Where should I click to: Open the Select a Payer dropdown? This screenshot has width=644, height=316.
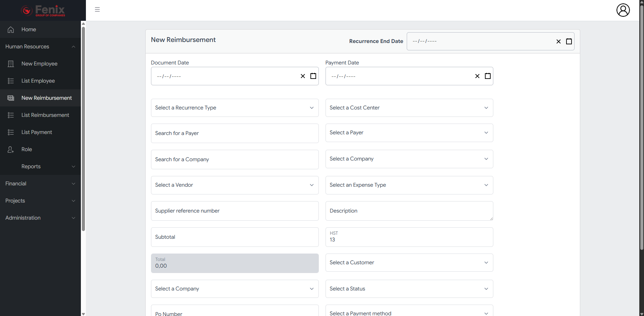(x=409, y=133)
